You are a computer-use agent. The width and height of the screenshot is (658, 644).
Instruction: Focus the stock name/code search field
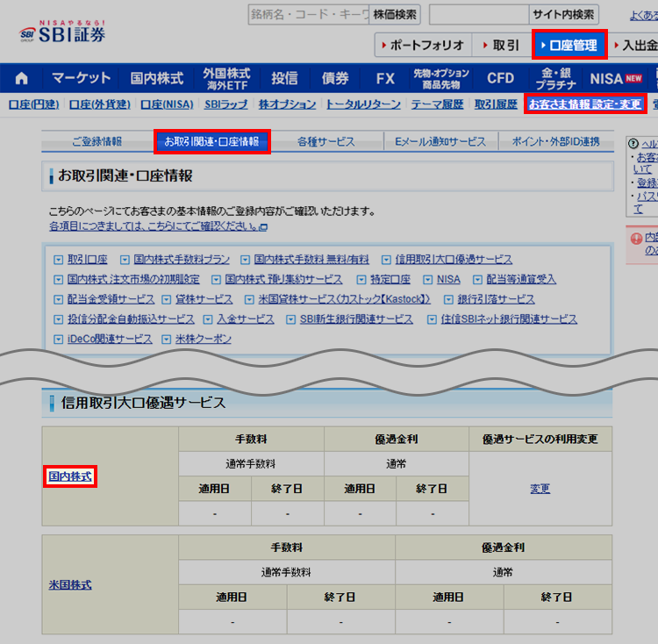point(309,15)
